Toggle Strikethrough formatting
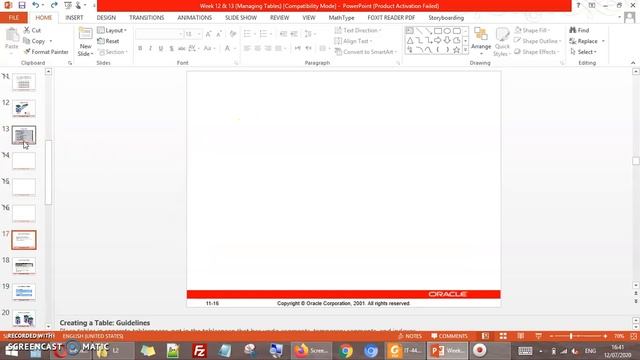This screenshot has width=640, height=360. point(182,49)
